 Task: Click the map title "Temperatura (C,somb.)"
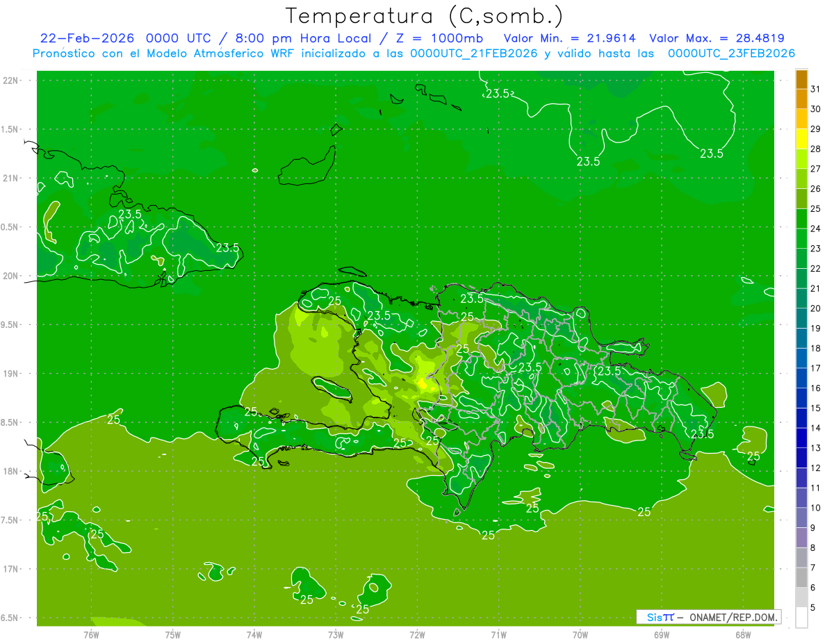[425, 16]
